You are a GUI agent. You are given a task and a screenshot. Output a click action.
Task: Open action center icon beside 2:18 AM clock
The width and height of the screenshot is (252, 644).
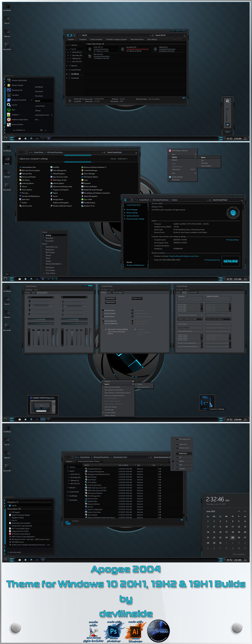point(245,139)
